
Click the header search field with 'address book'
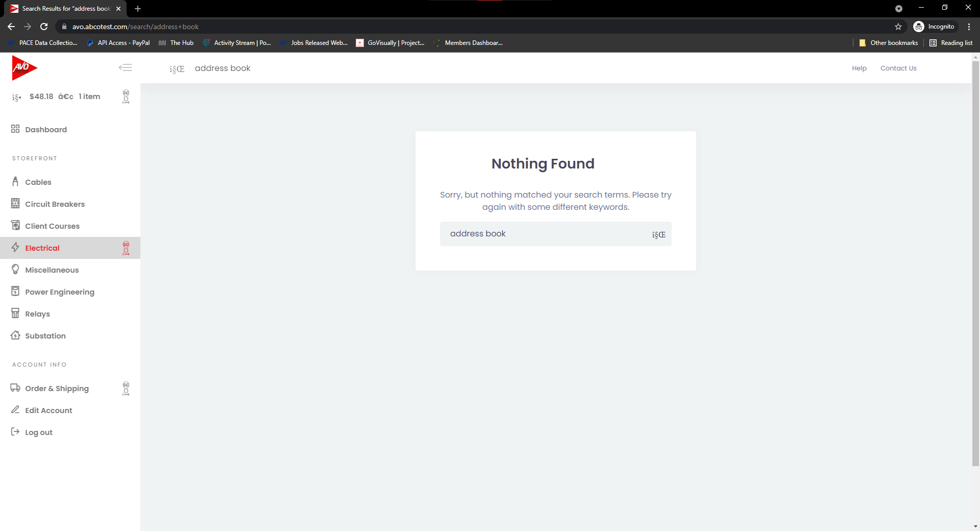coord(223,68)
